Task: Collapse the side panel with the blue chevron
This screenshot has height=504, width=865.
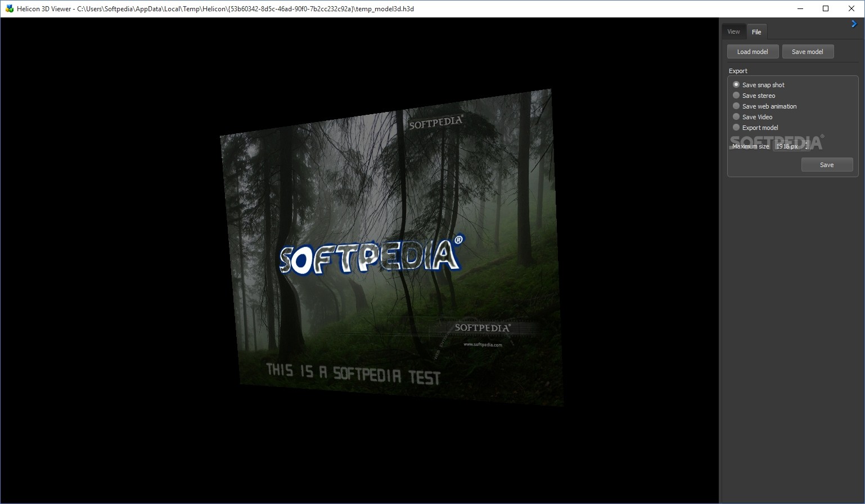Action: 854,24
